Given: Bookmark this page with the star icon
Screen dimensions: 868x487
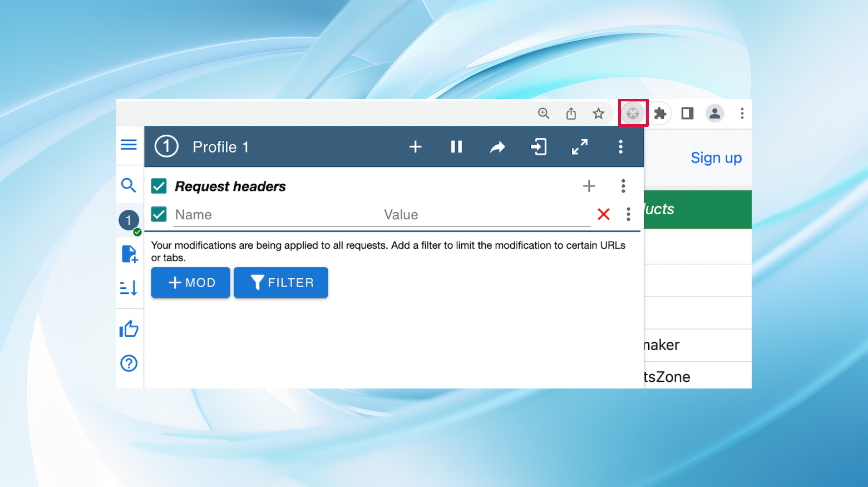Looking at the screenshot, I should pyautogui.click(x=598, y=114).
